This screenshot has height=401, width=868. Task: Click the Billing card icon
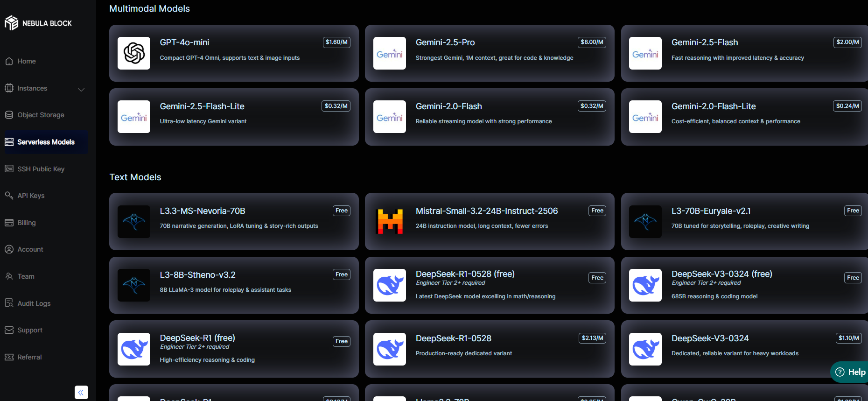pos(9,223)
